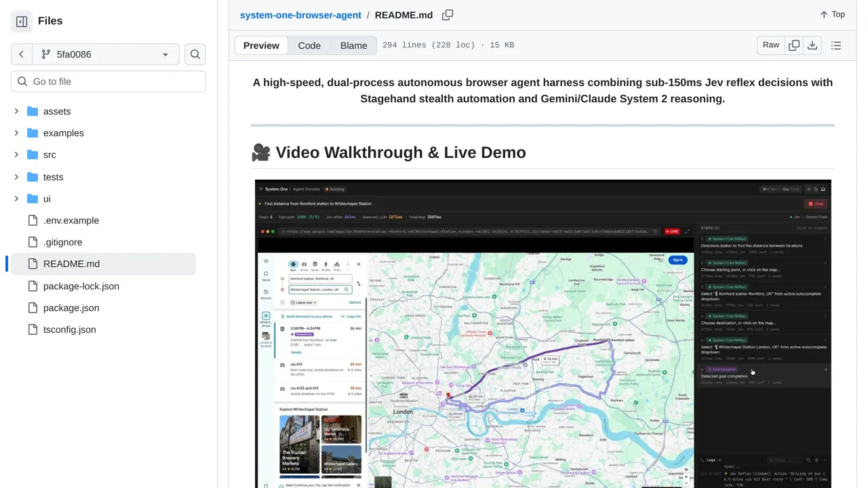Open the .gitignore file
868x488 pixels.
(64, 242)
